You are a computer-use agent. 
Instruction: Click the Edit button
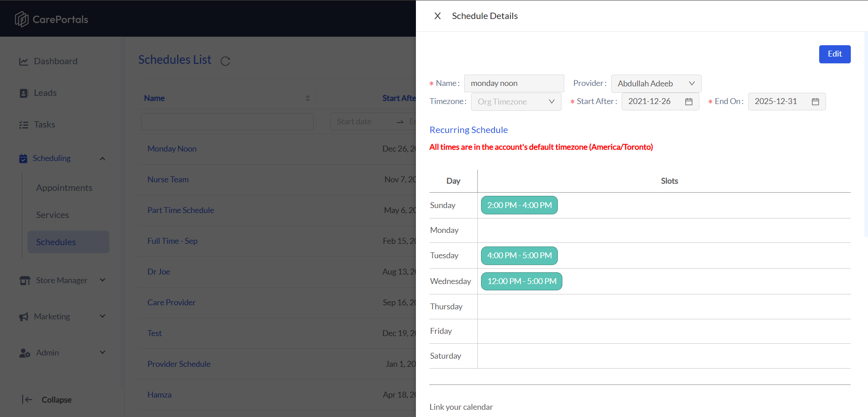[x=835, y=54]
